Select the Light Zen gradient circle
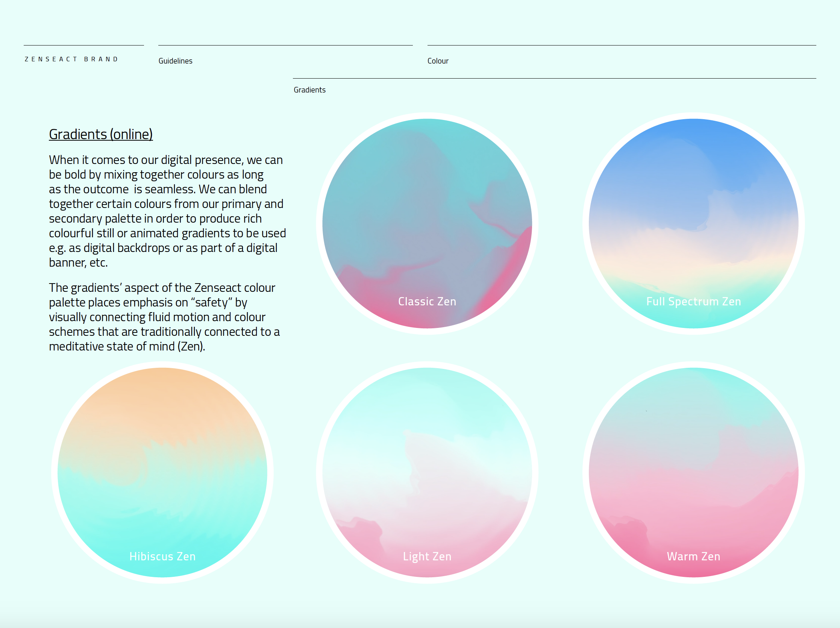The width and height of the screenshot is (840, 628). coord(427,472)
